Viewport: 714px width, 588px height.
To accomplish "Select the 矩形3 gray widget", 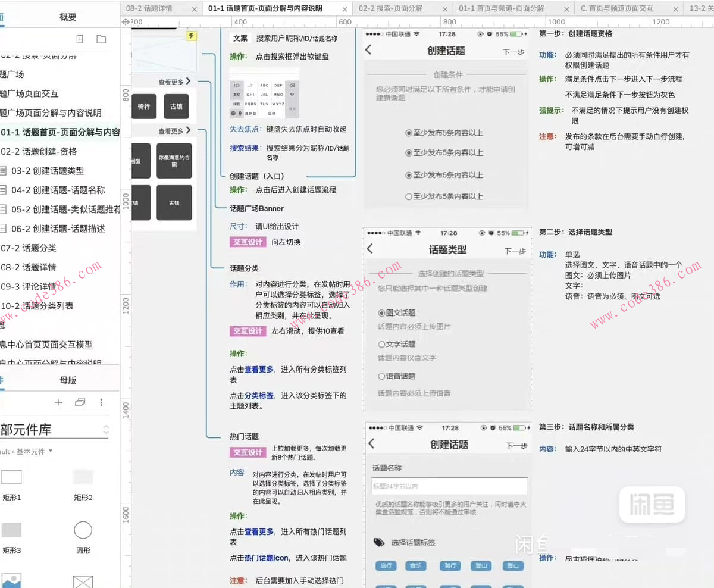I will [x=12, y=530].
